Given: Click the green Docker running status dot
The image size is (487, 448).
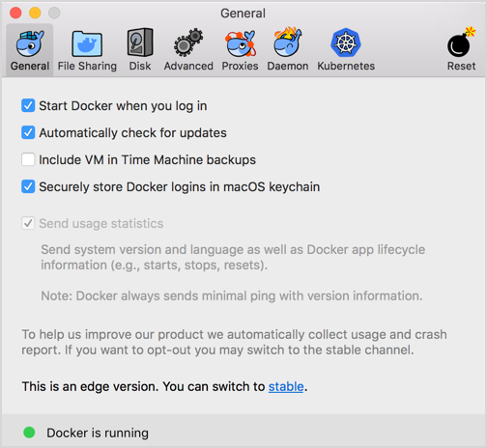Looking at the screenshot, I should (29, 433).
